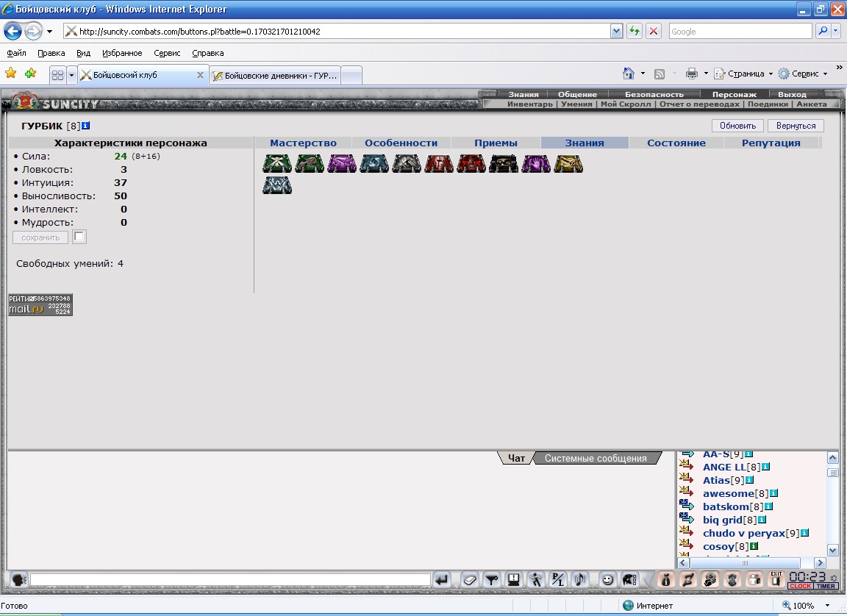Open the Системные сообщения chat tab
This screenshot has width=847, height=616.
[x=596, y=459]
